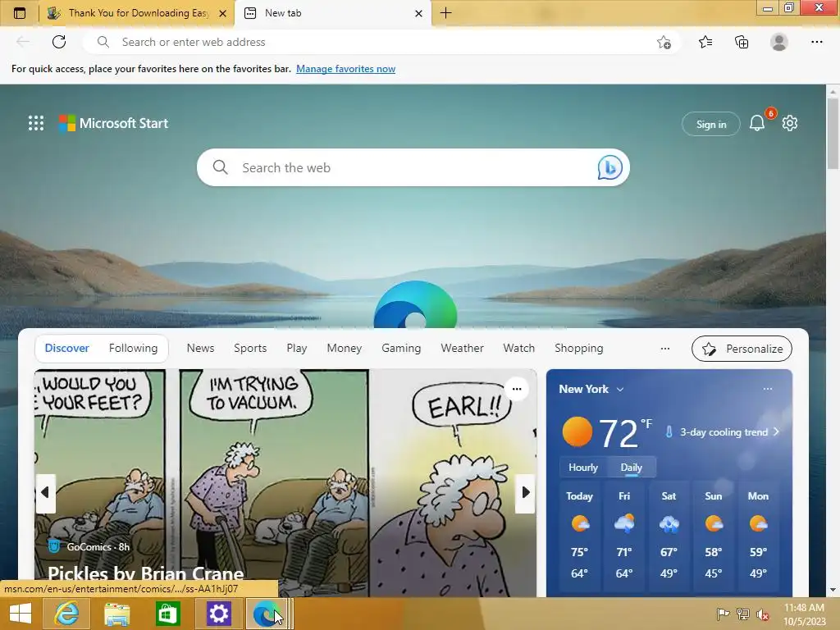Switch to the Hourly forecast view
The image size is (840, 630).
[583, 467]
